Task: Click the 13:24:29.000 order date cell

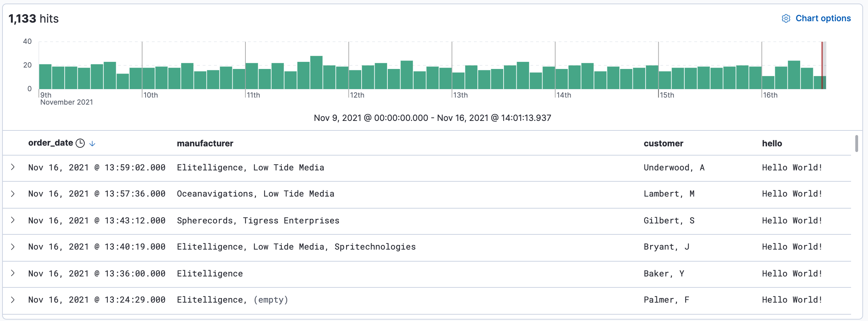Action: (97, 300)
